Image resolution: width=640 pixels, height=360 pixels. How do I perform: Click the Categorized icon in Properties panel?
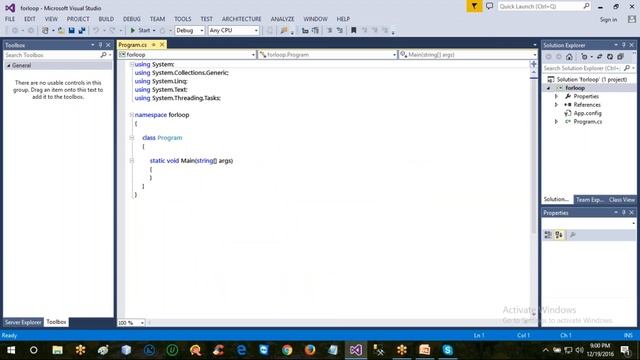tap(548, 235)
